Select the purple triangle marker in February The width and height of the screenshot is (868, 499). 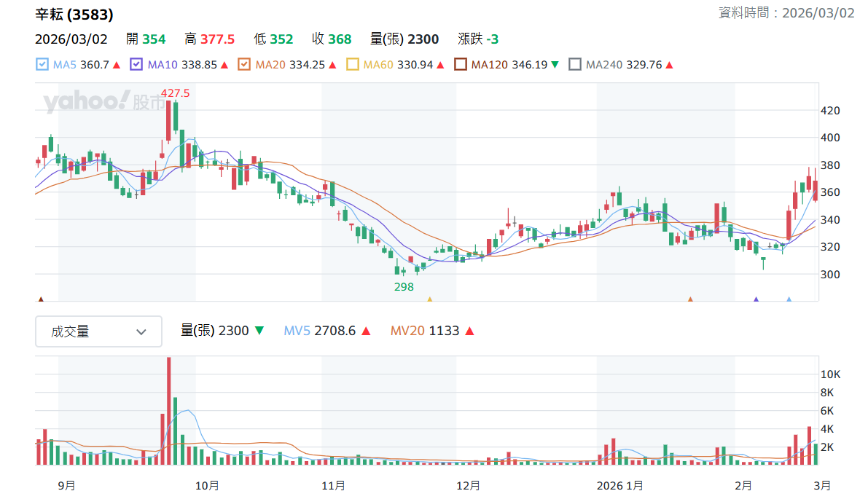click(x=756, y=299)
